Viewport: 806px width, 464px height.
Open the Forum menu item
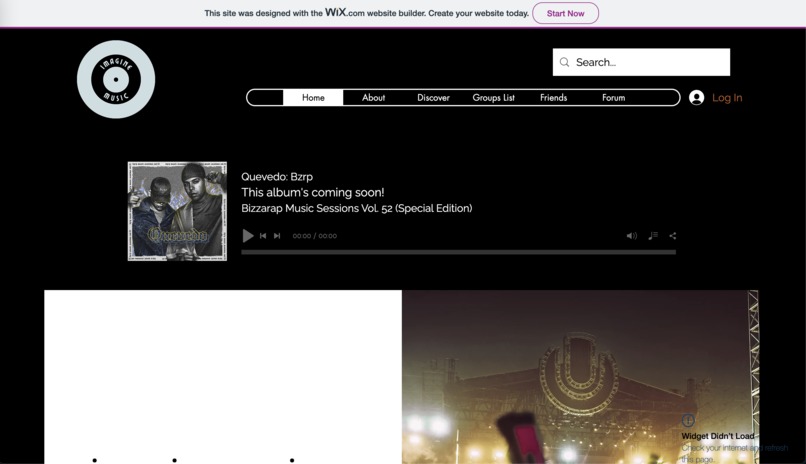tap(614, 98)
